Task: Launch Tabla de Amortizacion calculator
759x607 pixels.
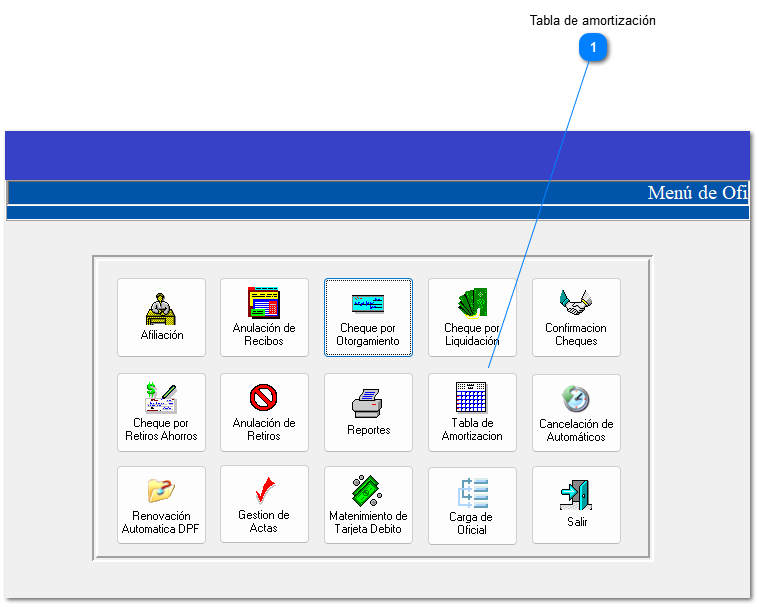Action: tap(472, 412)
